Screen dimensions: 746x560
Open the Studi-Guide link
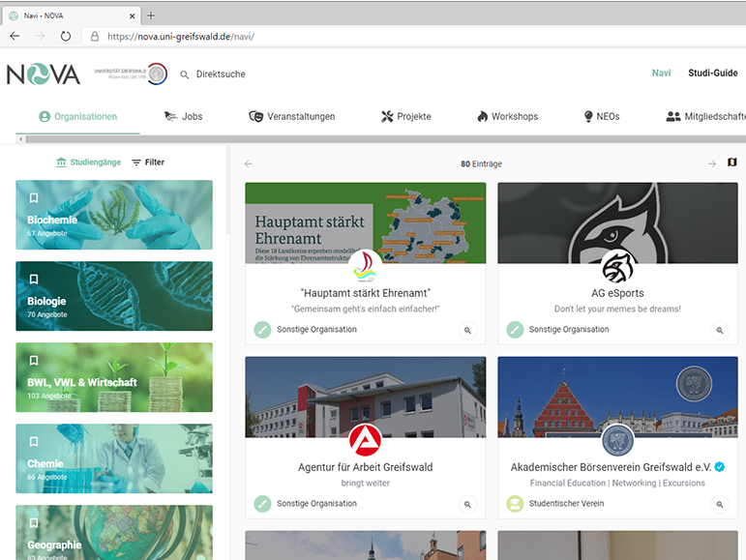point(712,74)
